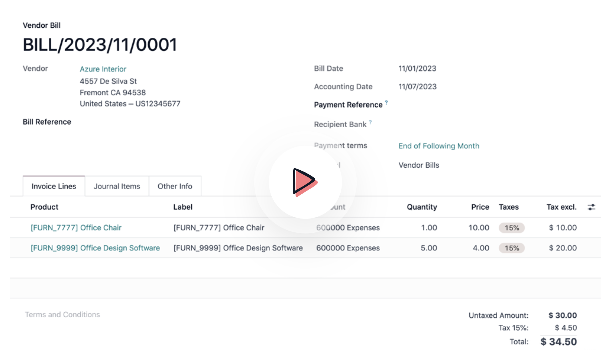Click address line 4557 De Silva St

(x=108, y=81)
